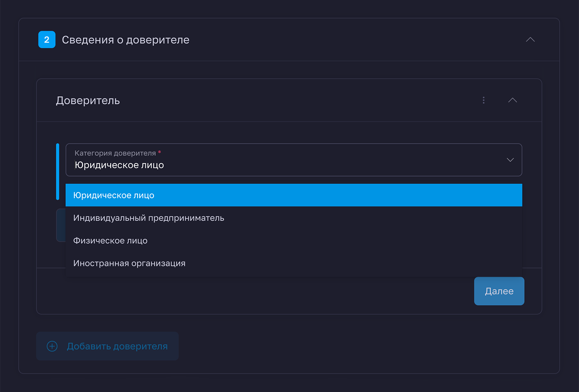Select "Юридическое лицо" in the dropdown list
The height and width of the screenshot is (392, 579).
[x=294, y=195]
